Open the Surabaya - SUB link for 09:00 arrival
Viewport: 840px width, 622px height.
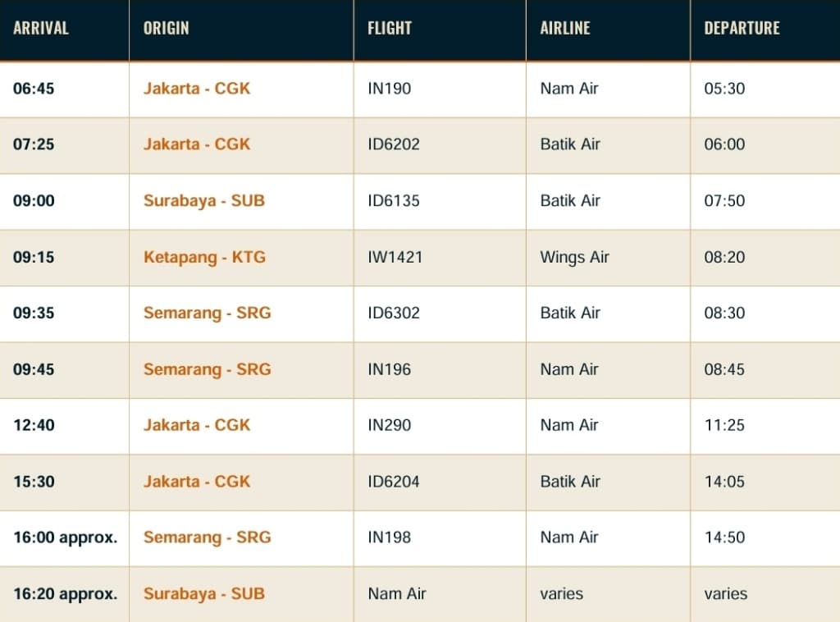pos(204,201)
